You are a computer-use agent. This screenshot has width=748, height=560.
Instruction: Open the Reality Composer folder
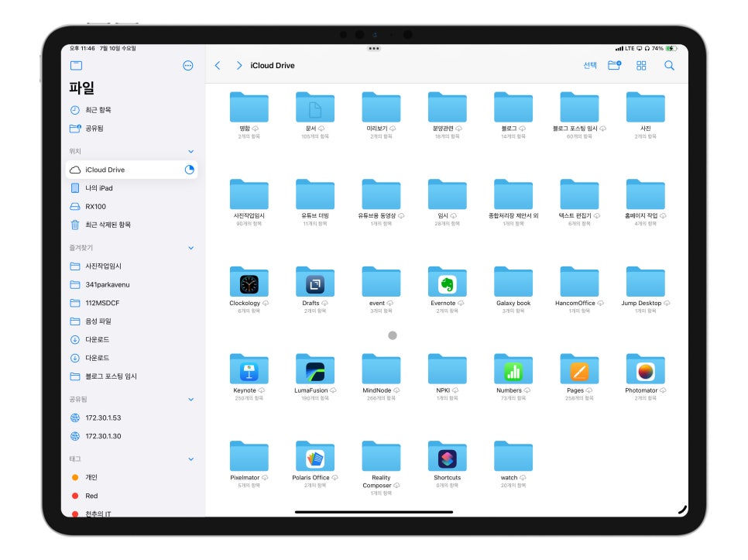[x=381, y=456]
